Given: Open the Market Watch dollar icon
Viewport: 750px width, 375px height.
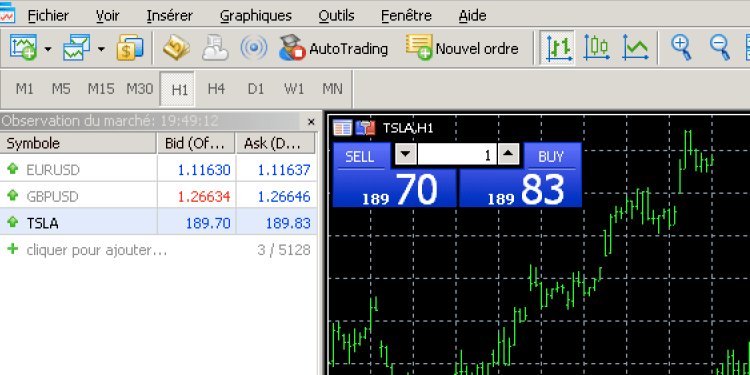Looking at the screenshot, I should (x=130, y=48).
